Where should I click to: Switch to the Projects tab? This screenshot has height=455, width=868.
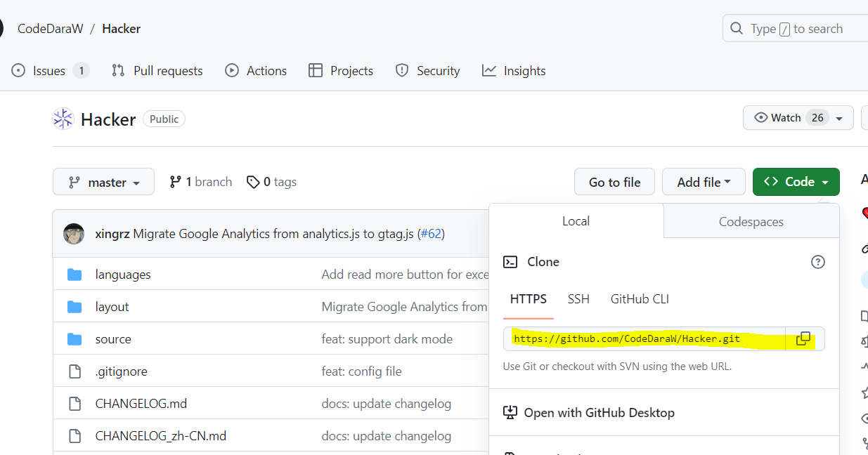[341, 71]
